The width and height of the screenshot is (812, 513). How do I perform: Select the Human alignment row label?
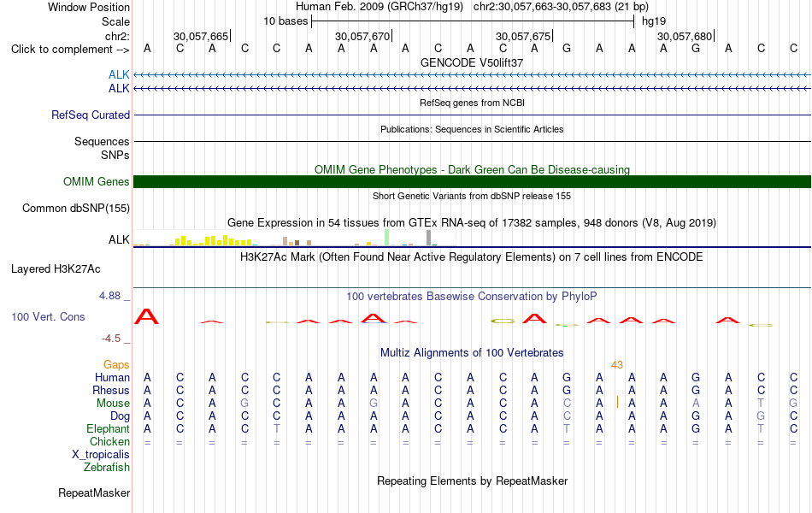(112, 377)
